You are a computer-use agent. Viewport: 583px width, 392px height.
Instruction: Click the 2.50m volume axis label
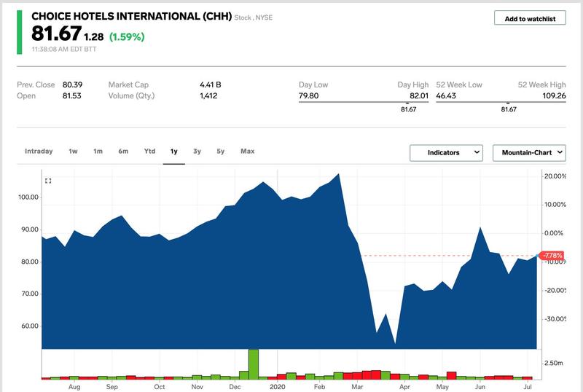click(x=554, y=363)
